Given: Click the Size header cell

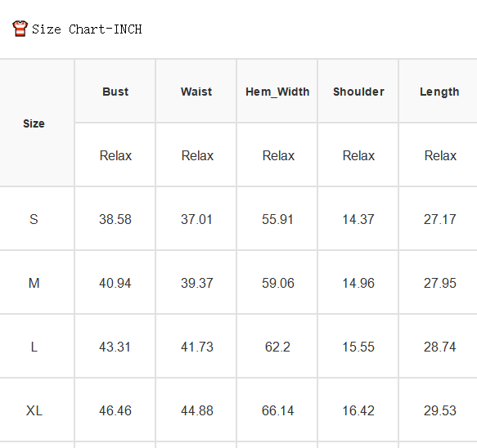Looking at the screenshot, I should pyautogui.click(x=34, y=123).
